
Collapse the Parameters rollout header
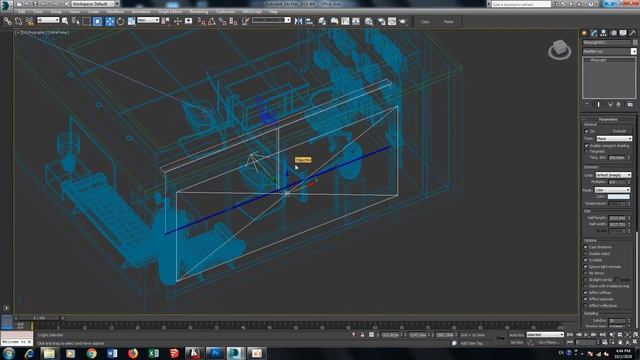click(608, 120)
